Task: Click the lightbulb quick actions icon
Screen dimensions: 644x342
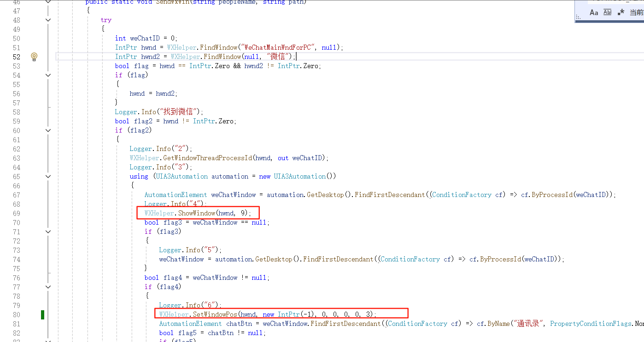Action: (34, 57)
